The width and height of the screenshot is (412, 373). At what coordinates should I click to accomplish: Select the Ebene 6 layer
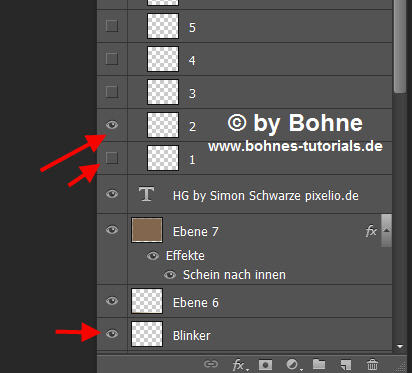pyautogui.click(x=244, y=301)
